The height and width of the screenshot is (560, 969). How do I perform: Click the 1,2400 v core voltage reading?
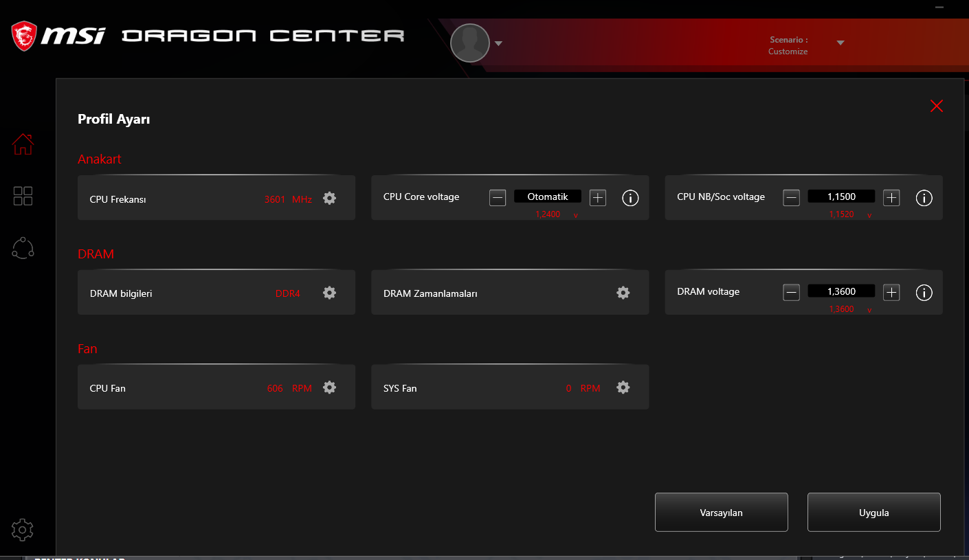[557, 214]
